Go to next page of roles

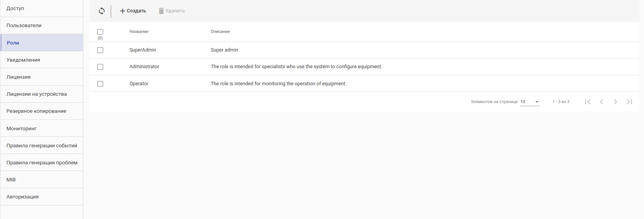pyautogui.click(x=615, y=102)
